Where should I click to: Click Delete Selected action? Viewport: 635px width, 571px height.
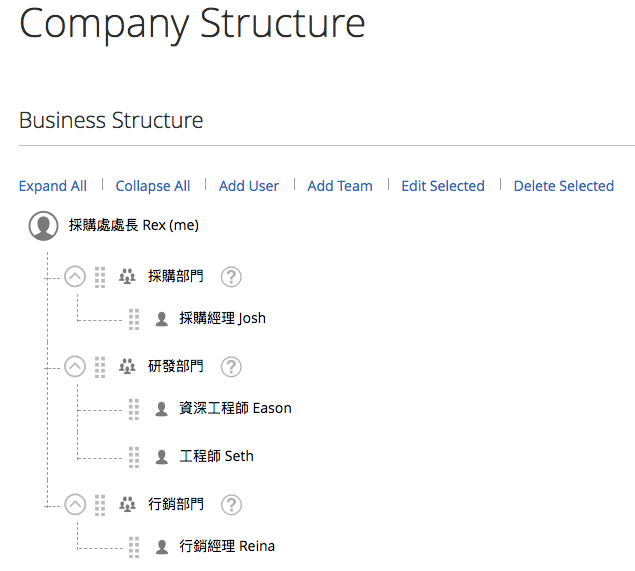point(564,186)
